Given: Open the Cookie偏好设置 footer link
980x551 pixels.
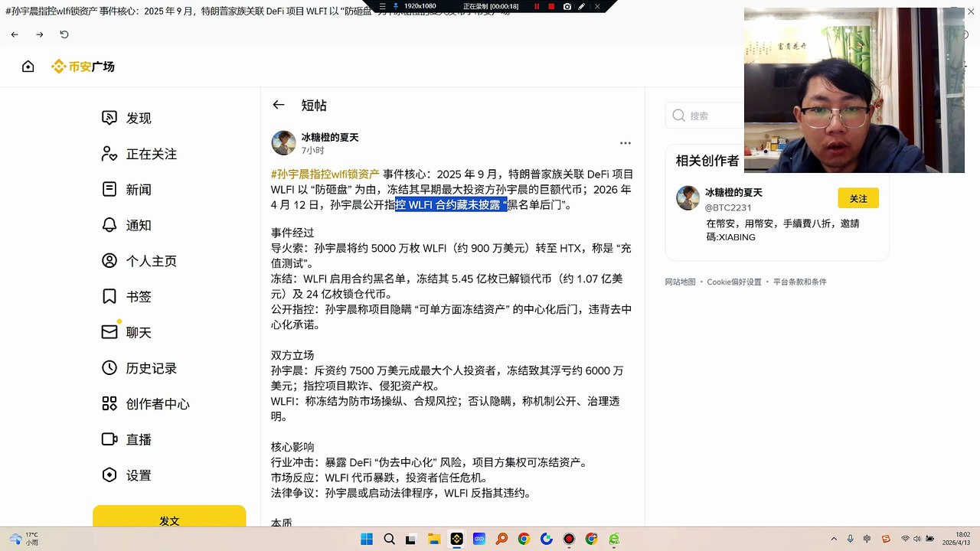Looking at the screenshot, I should tap(734, 282).
